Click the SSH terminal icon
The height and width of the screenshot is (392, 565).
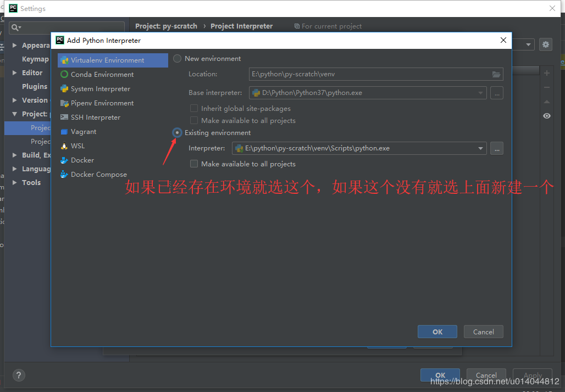click(64, 117)
